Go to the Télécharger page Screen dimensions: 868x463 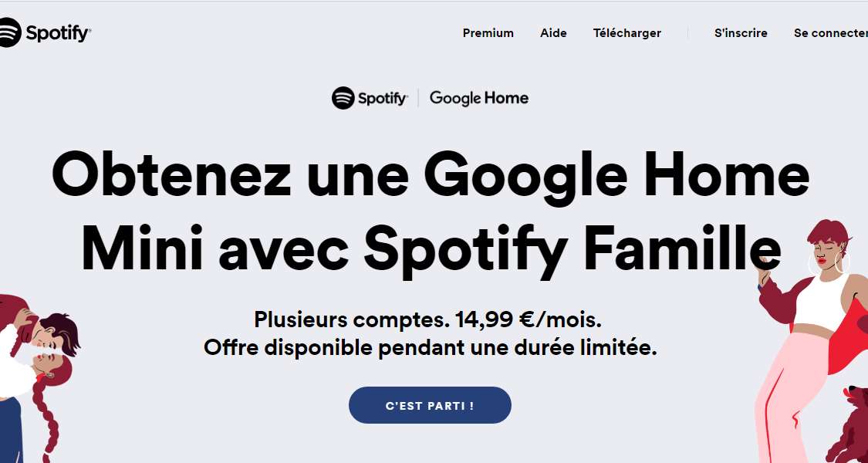pos(627,33)
